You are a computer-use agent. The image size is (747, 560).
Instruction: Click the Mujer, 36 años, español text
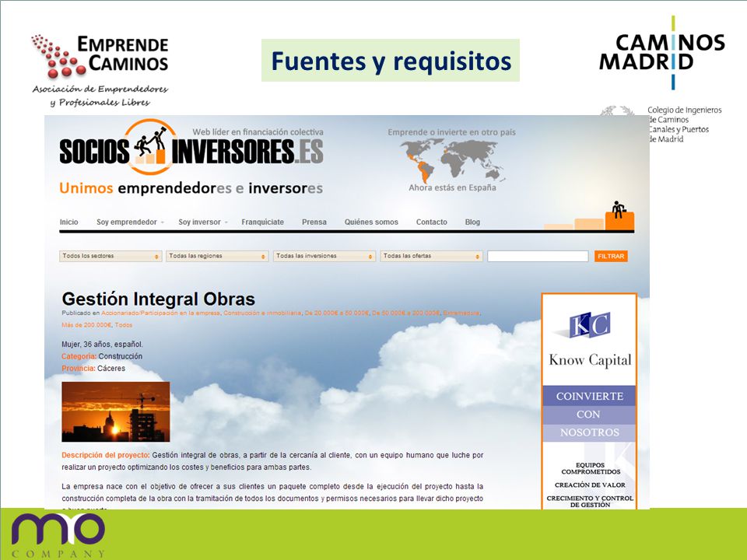click(102, 344)
